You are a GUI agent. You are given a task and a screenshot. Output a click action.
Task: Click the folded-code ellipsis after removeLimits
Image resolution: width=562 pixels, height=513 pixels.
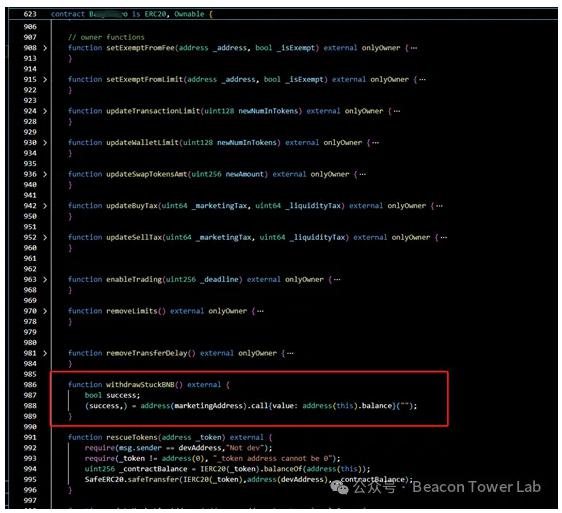261,311
